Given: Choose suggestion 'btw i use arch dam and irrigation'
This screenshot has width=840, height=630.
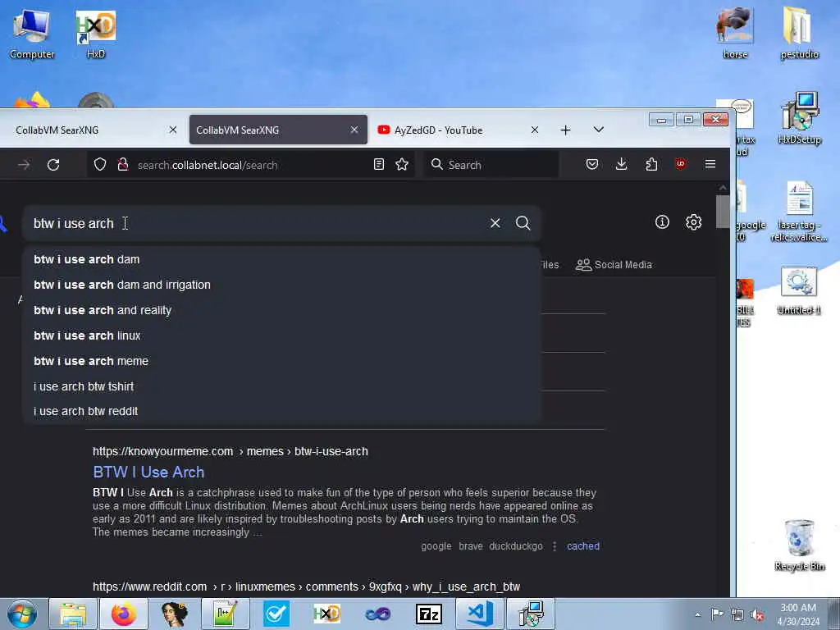Looking at the screenshot, I should [282, 285].
